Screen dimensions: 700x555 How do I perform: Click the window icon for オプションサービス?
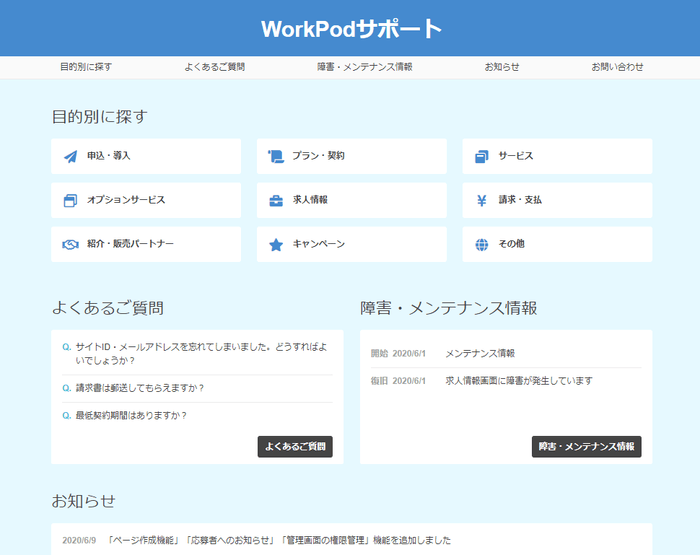(71, 200)
